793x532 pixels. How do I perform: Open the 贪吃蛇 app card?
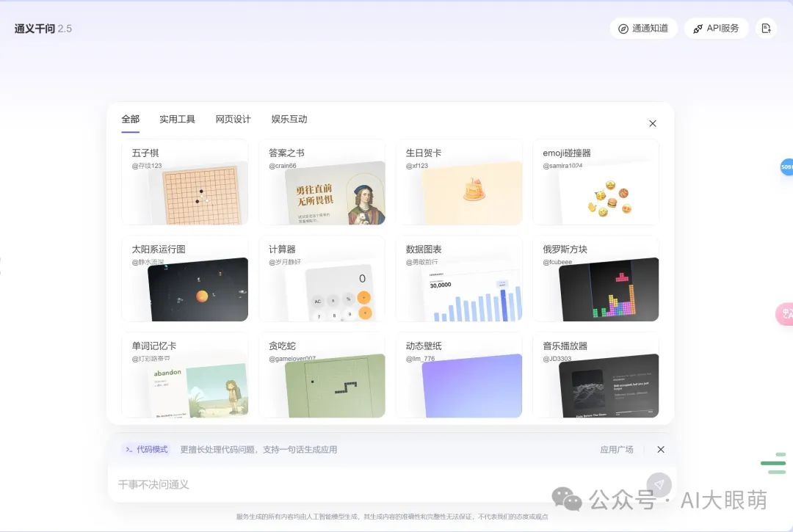point(322,375)
